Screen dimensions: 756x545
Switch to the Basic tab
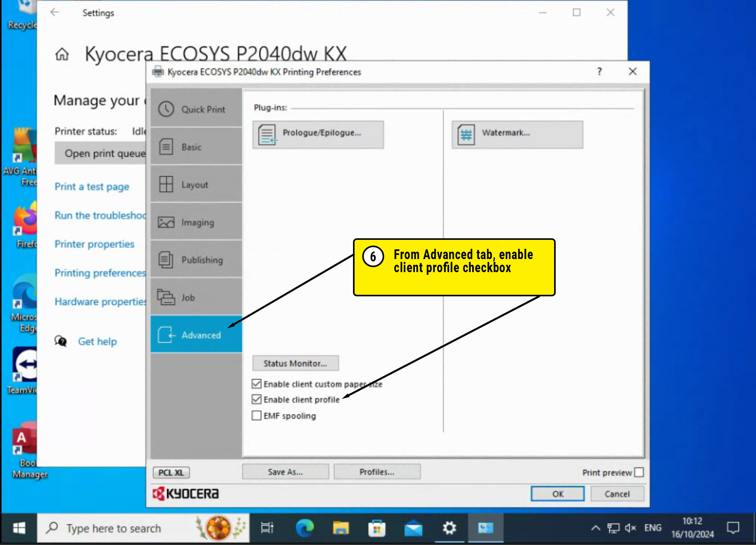tap(196, 147)
